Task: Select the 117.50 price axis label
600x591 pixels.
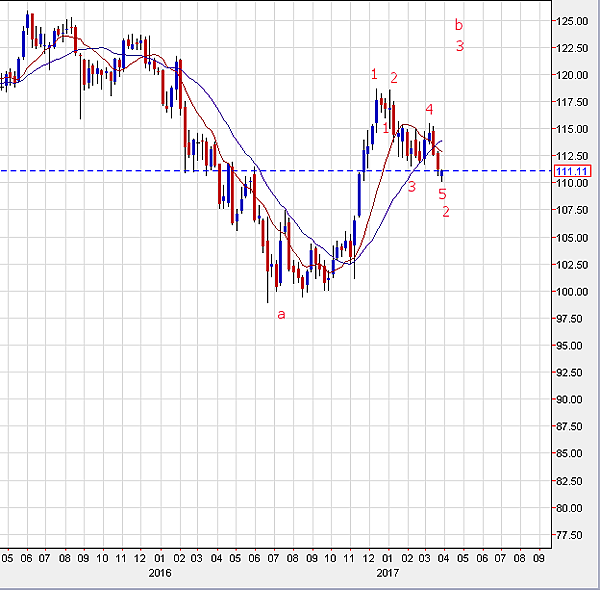Action: 572,102
